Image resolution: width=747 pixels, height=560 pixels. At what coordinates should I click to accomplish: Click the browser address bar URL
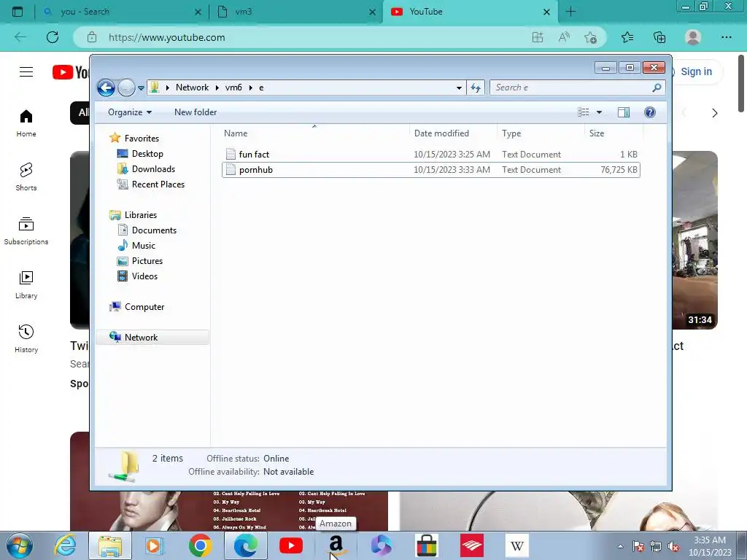coord(167,37)
